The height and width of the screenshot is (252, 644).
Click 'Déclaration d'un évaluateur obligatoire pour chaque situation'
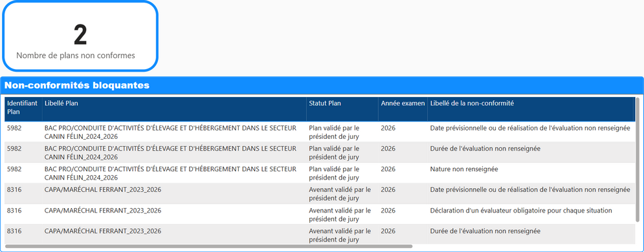[x=521, y=211]
